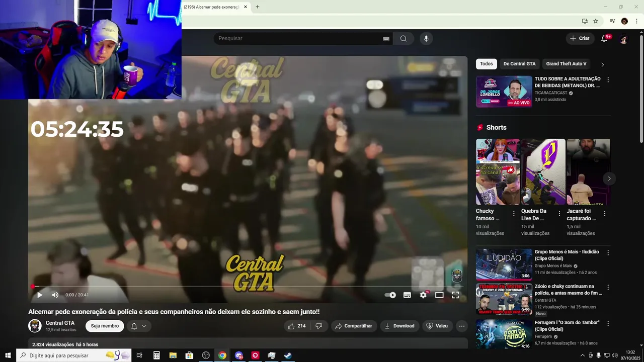
Task: Like the video (214 likes)
Action: point(297,326)
